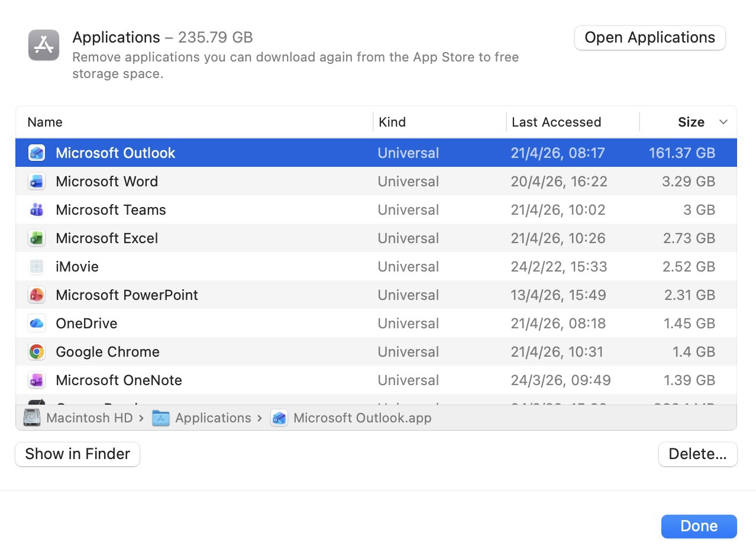Click the Google Chrome app icon
756x549 pixels.
coord(37,351)
